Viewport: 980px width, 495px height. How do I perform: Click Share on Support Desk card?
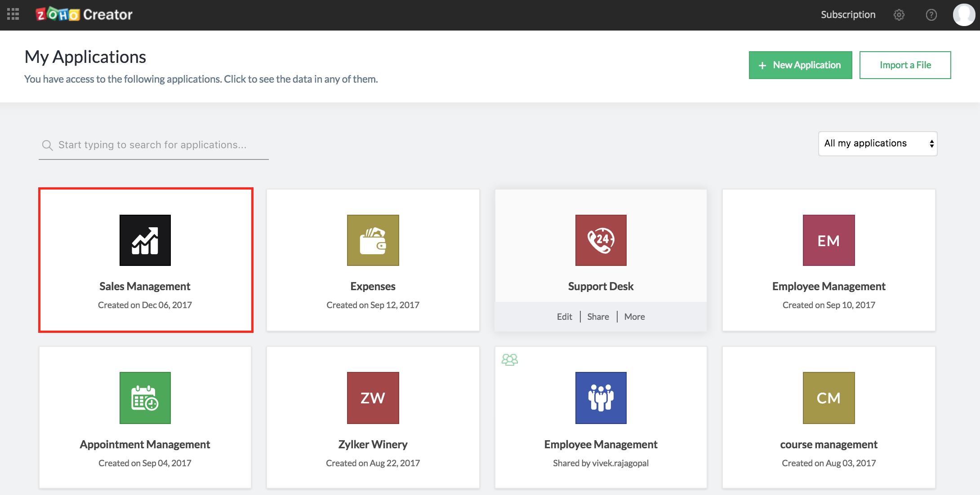pyautogui.click(x=598, y=317)
